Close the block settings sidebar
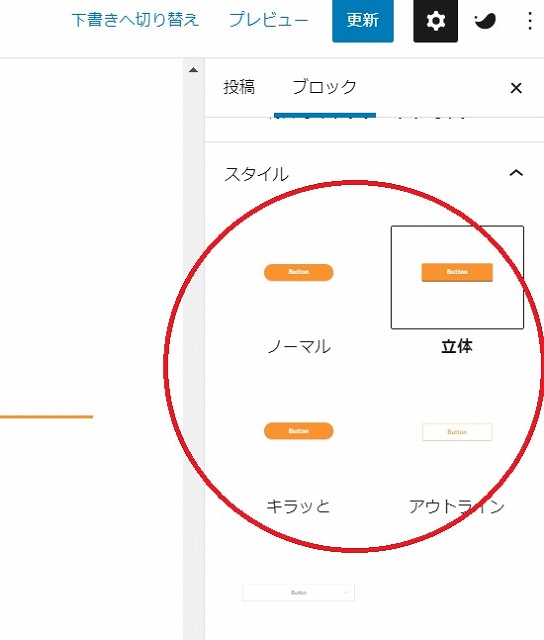The width and height of the screenshot is (544, 640). tap(516, 88)
